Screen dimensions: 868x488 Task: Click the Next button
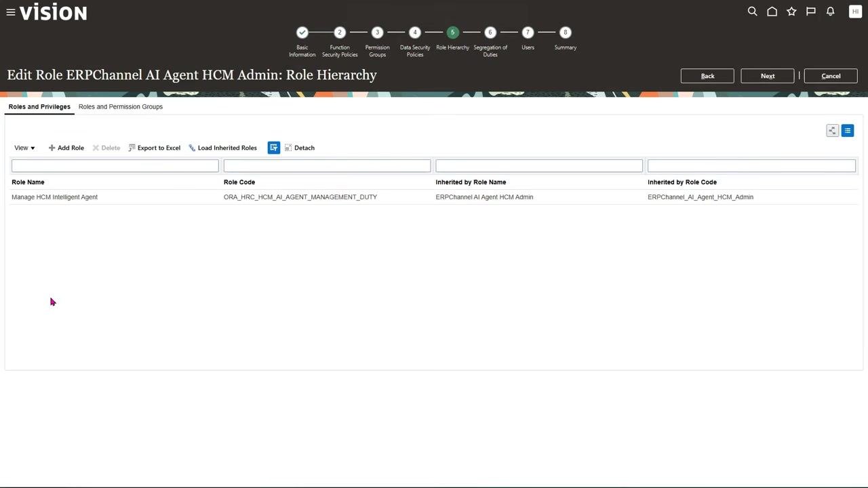[x=768, y=76]
